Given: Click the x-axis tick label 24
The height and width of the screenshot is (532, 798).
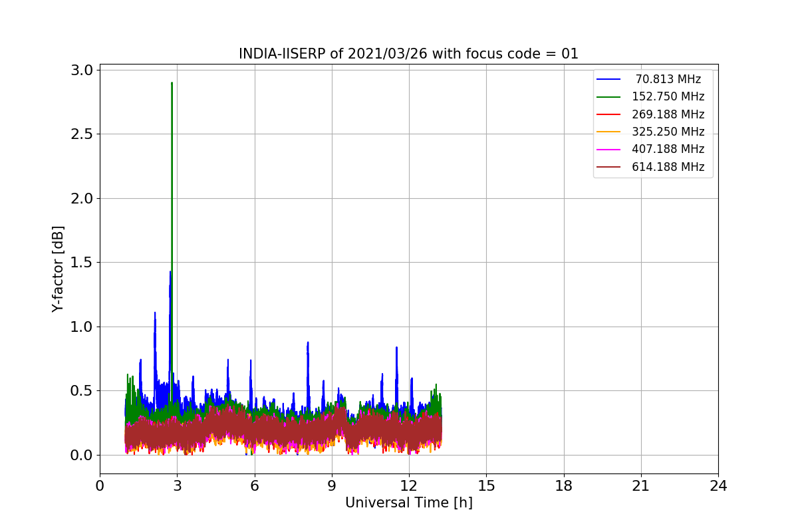Looking at the screenshot, I should pos(718,486).
